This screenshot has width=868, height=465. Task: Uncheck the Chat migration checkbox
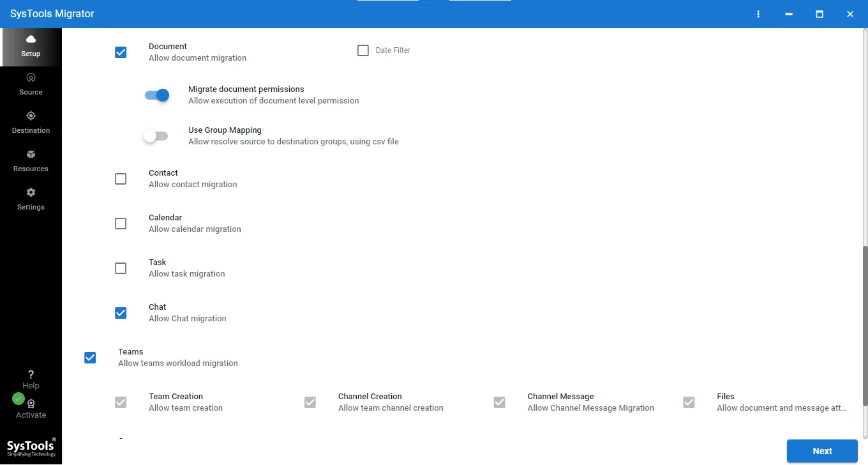click(x=121, y=313)
